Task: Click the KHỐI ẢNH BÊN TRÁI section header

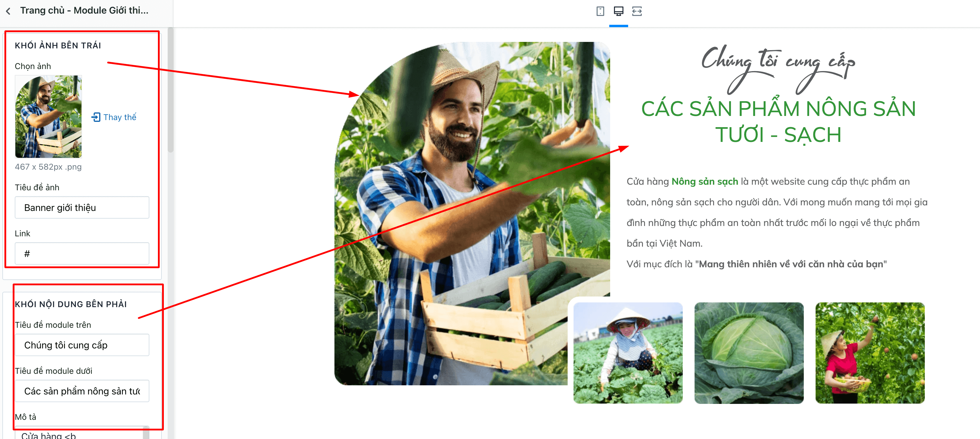Action: (x=58, y=46)
